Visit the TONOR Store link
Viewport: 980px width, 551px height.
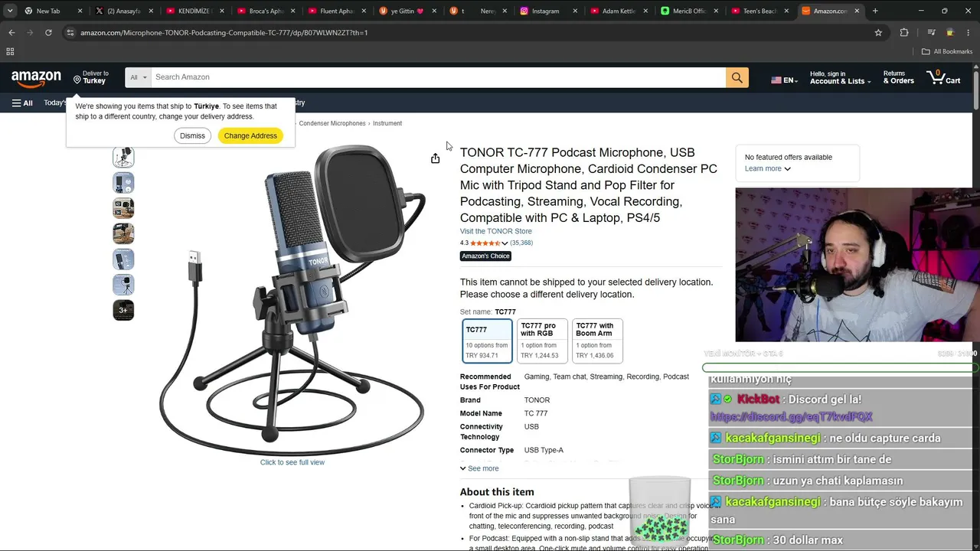(x=496, y=231)
